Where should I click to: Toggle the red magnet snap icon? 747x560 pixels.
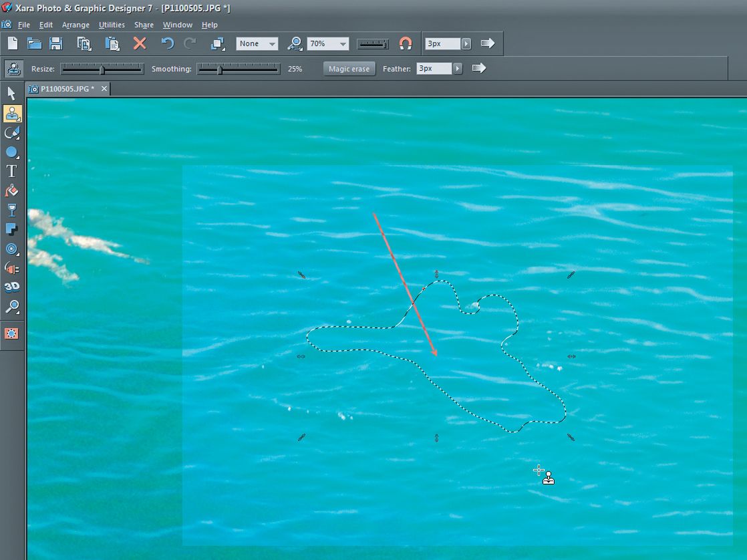[406, 44]
